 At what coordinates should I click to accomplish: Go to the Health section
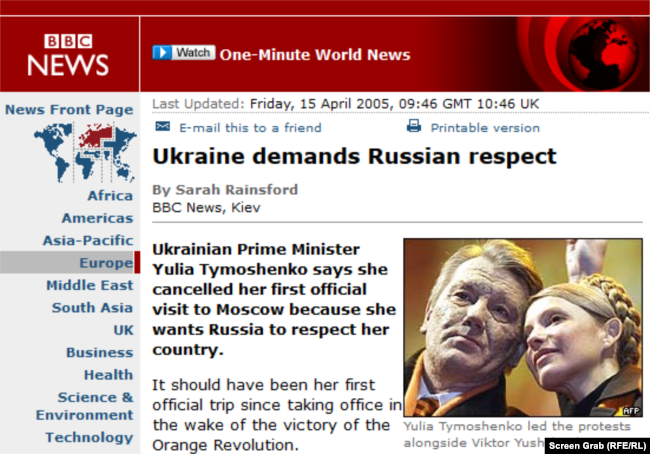click(109, 375)
